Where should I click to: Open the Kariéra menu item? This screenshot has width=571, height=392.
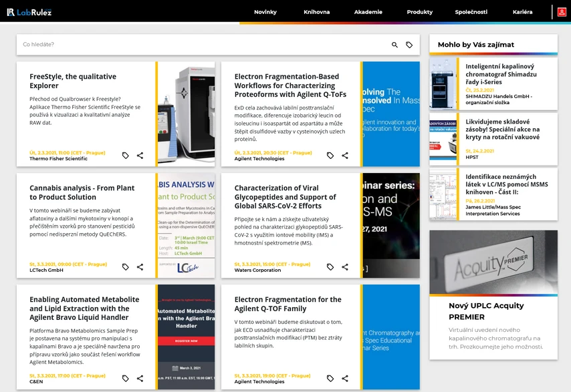coord(522,12)
